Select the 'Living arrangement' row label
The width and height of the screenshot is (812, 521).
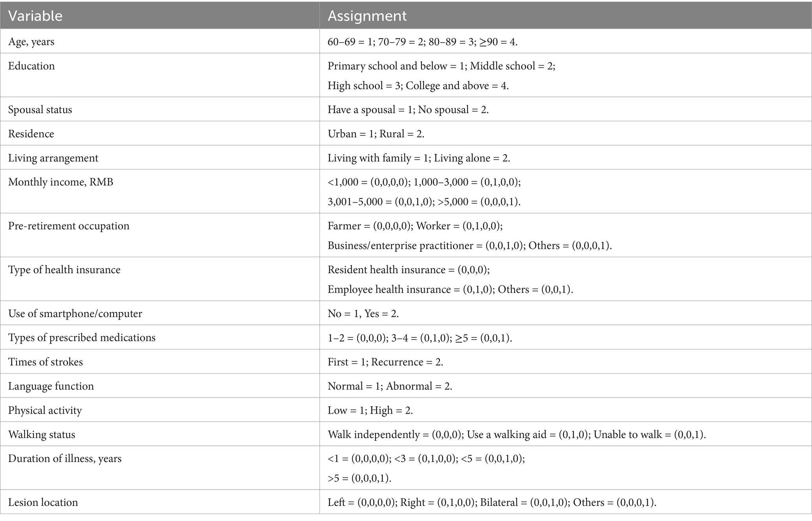pyautogui.click(x=53, y=158)
